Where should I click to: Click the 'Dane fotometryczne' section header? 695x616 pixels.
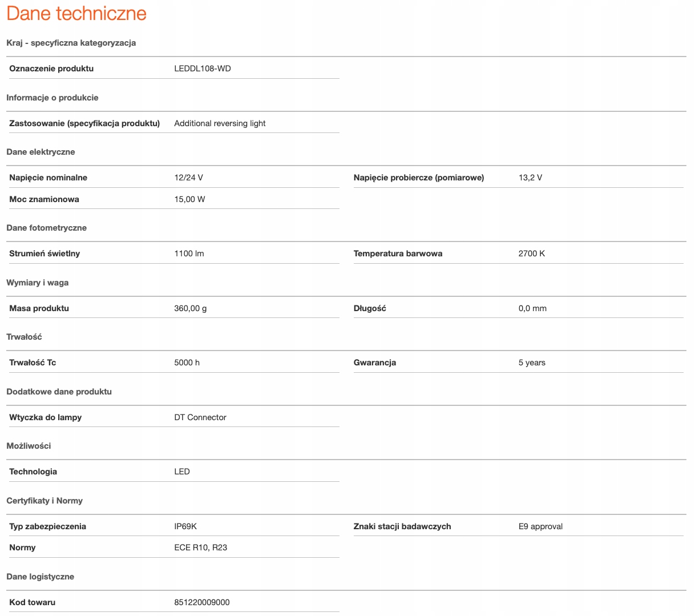(47, 228)
